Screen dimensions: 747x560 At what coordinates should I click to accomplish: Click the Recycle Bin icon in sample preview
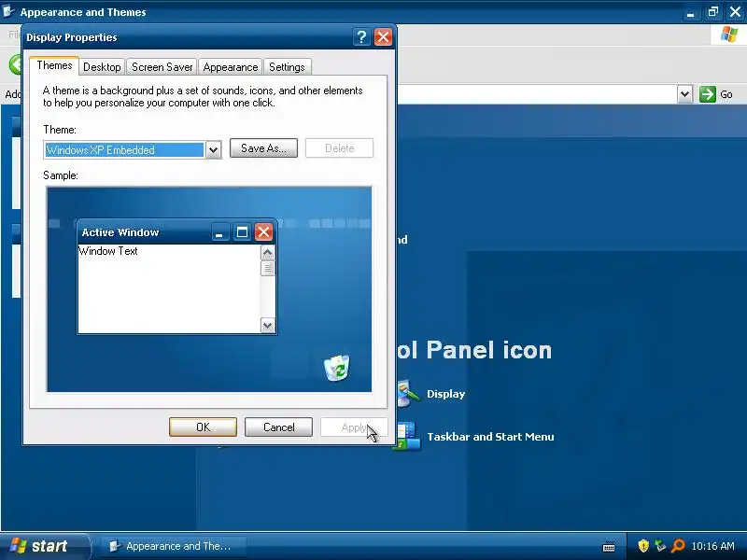[337, 368]
